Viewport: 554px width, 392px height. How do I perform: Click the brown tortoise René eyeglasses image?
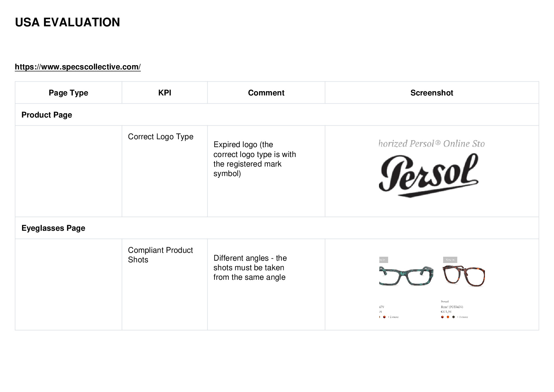click(x=464, y=276)
